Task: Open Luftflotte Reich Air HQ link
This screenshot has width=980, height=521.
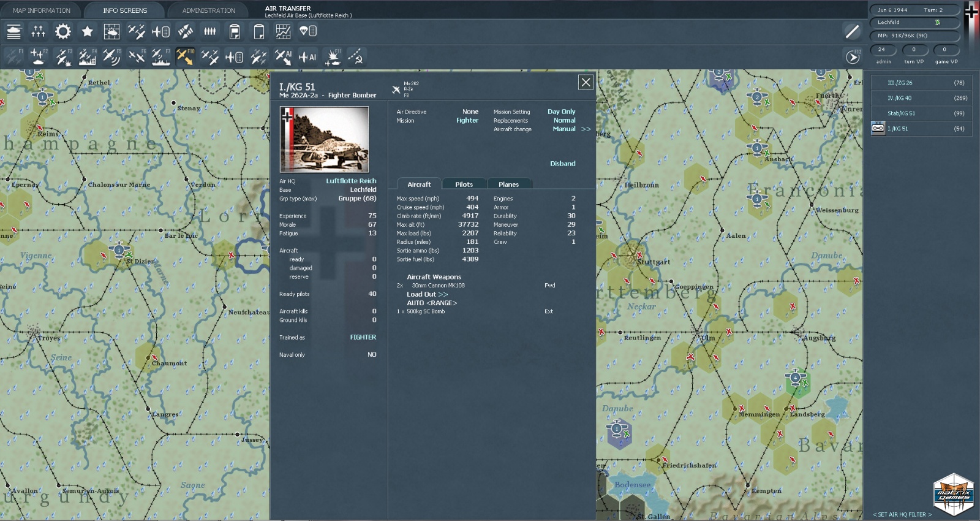Action: coord(351,181)
